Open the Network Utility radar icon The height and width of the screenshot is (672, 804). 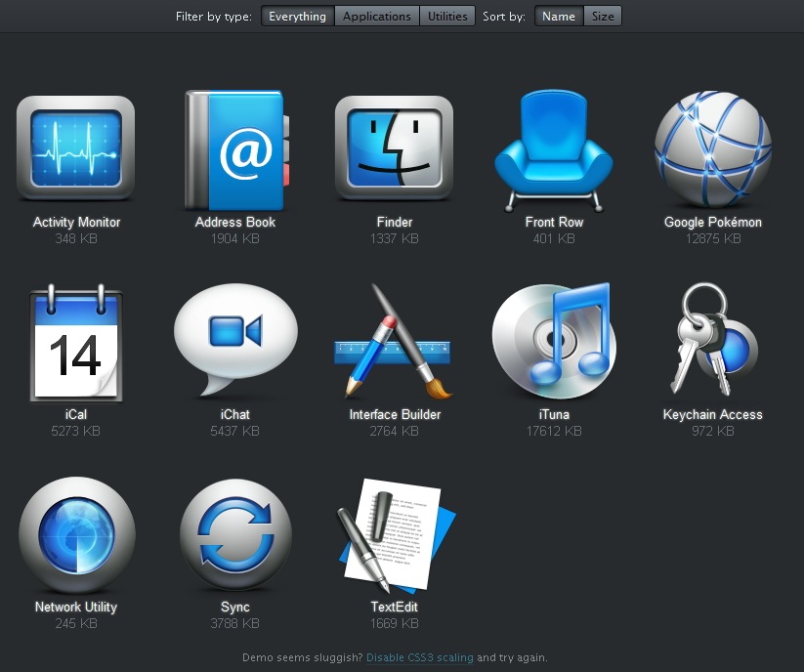[x=77, y=534]
